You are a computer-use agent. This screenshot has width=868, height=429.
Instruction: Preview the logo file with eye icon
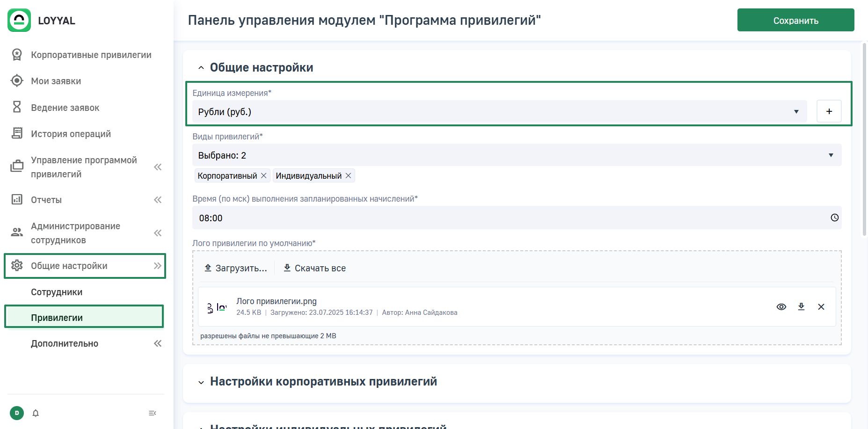tap(781, 307)
